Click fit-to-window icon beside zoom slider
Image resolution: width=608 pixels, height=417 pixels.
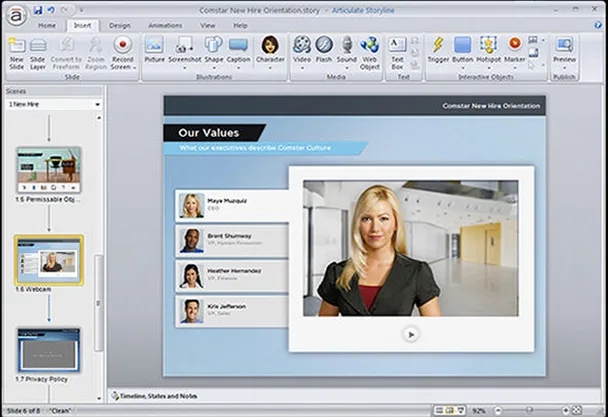[x=577, y=410]
